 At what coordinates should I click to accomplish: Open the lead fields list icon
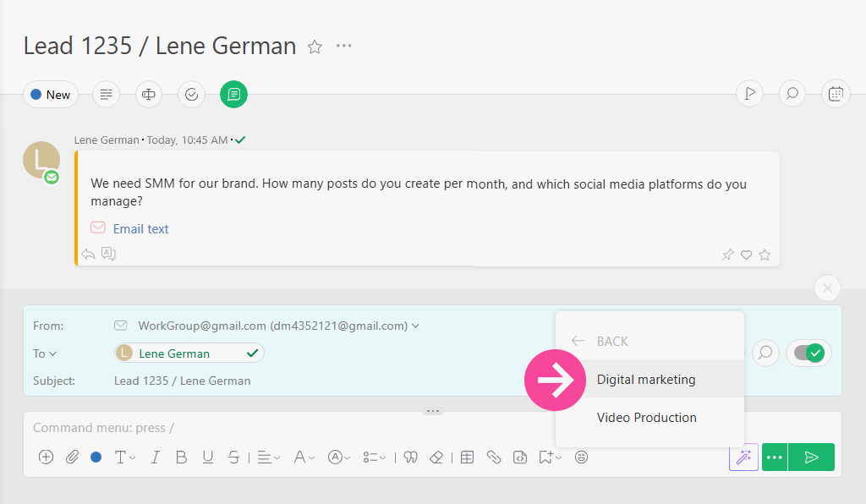click(106, 95)
